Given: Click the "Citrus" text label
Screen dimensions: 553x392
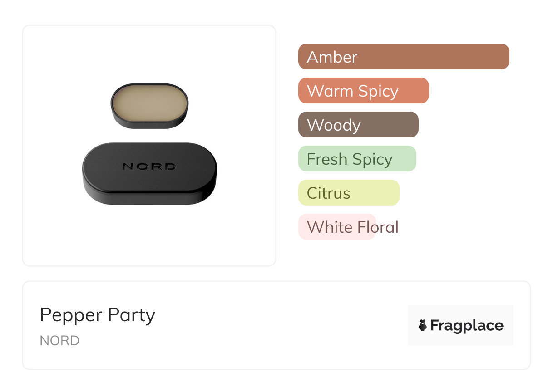Looking at the screenshot, I should (x=329, y=193).
